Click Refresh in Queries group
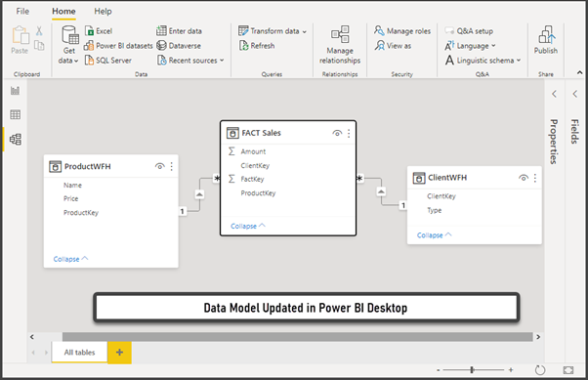This screenshot has height=380, width=588. click(x=257, y=46)
